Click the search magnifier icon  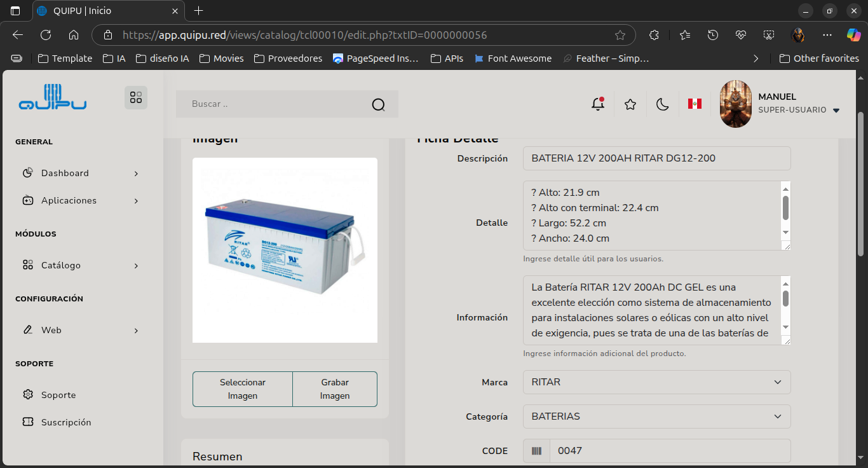point(378,104)
